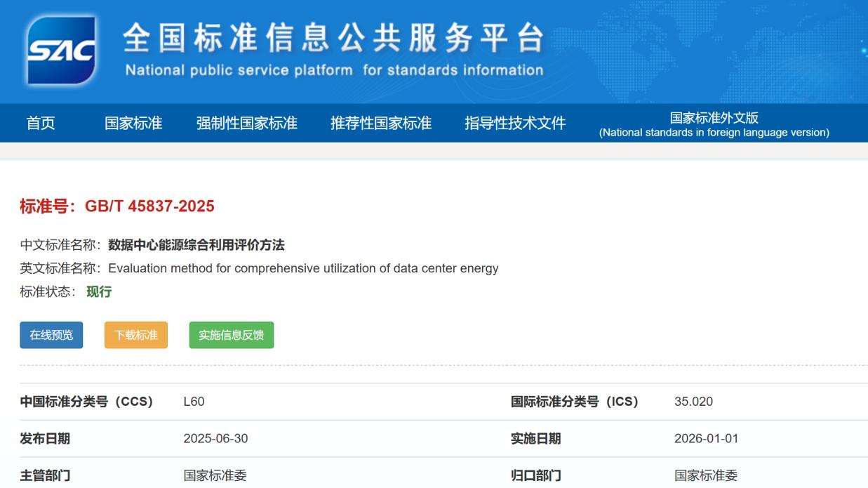The height and width of the screenshot is (488, 868).
Task: Click the implementation date 2026-01-01
Action: click(x=706, y=439)
